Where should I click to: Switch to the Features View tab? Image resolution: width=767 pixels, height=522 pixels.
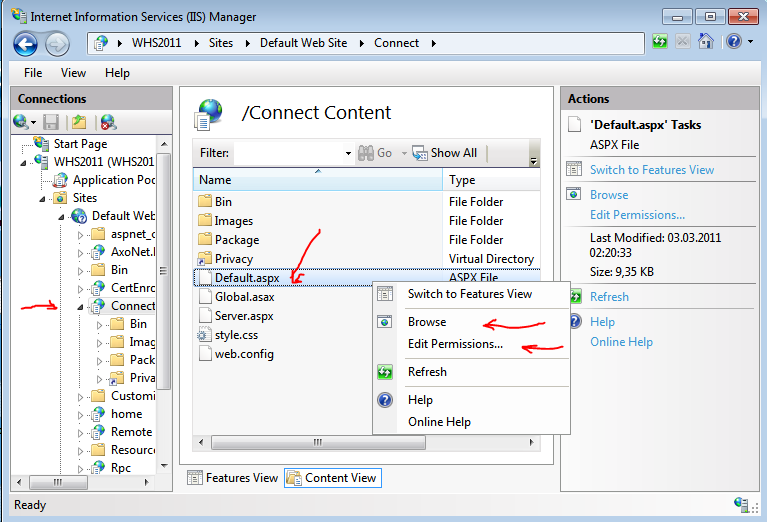232,478
